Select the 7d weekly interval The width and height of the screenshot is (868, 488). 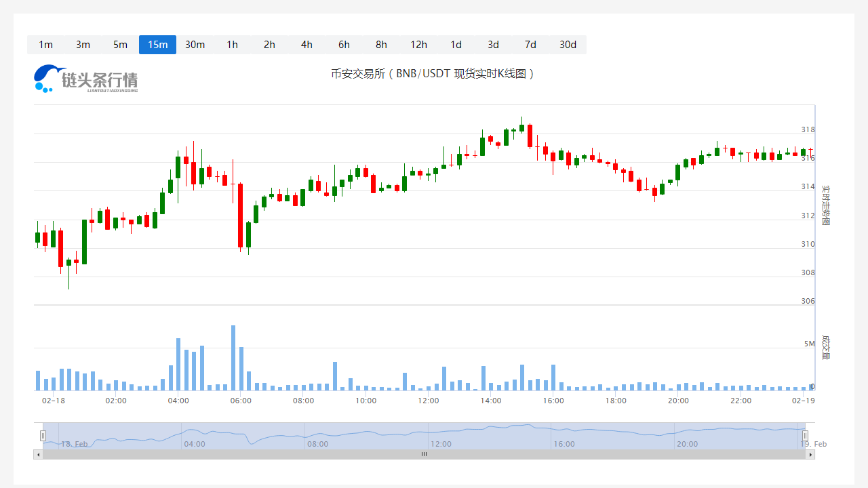530,45
